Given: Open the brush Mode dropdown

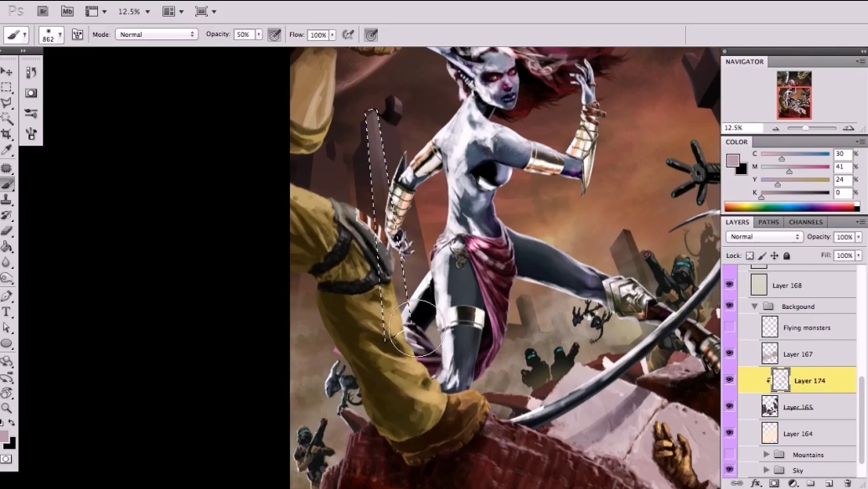Looking at the screenshot, I should (x=157, y=34).
